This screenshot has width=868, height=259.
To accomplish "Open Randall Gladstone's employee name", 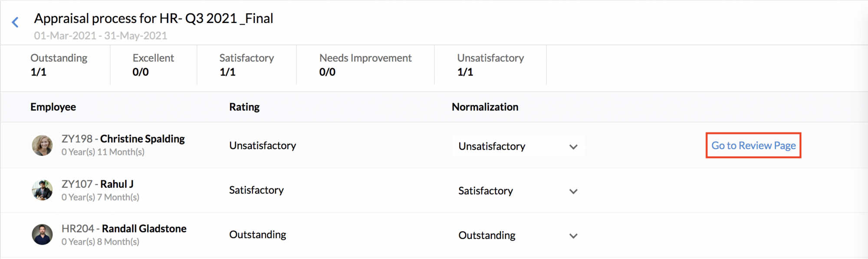I will (144, 229).
